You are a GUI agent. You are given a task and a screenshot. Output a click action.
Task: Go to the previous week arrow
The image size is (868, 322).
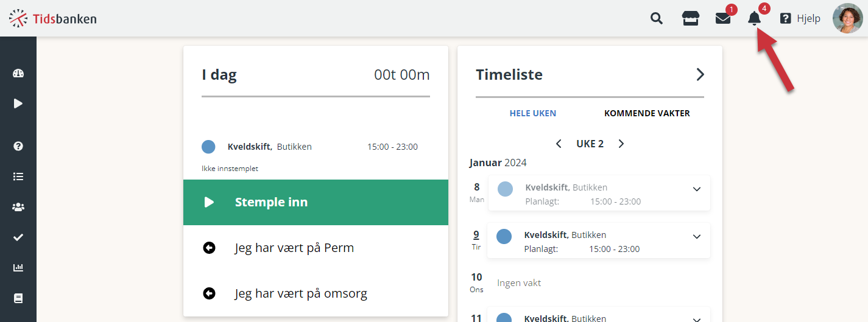559,144
